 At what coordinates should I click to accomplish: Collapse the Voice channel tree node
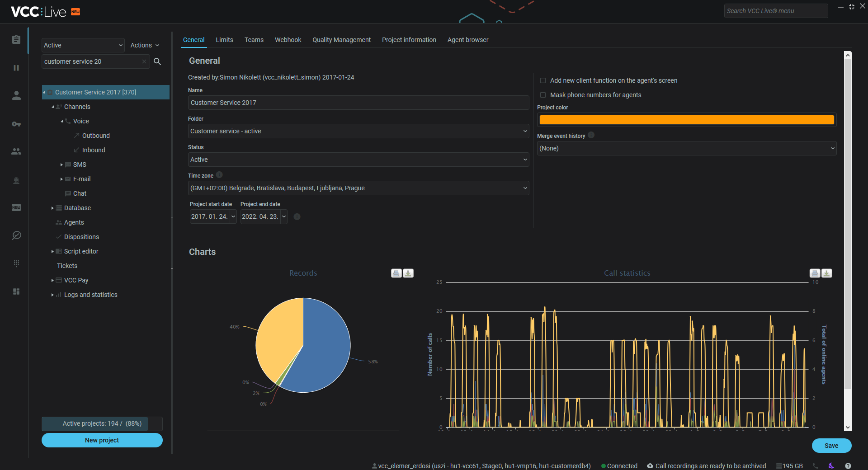[x=62, y=121]
